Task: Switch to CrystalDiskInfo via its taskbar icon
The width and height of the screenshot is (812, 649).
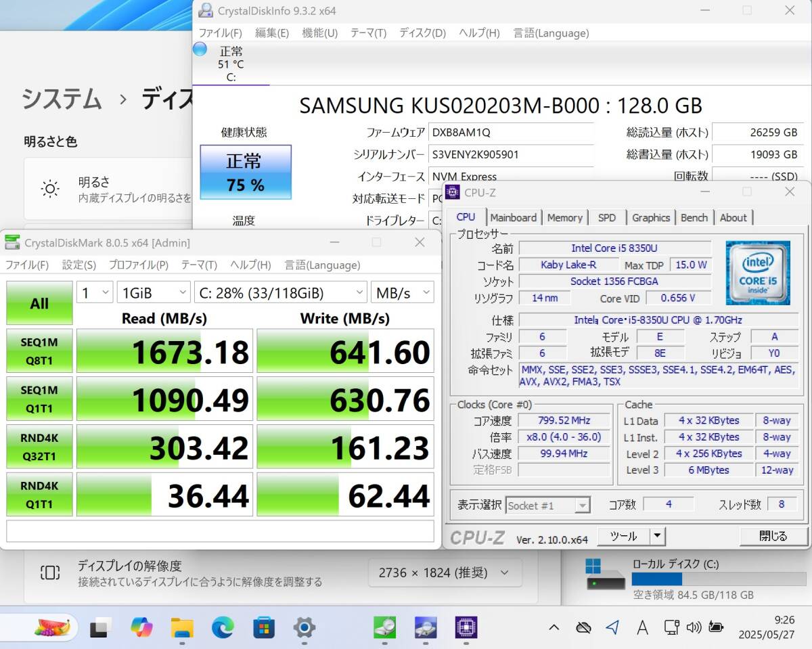Action: coord(426,628)
